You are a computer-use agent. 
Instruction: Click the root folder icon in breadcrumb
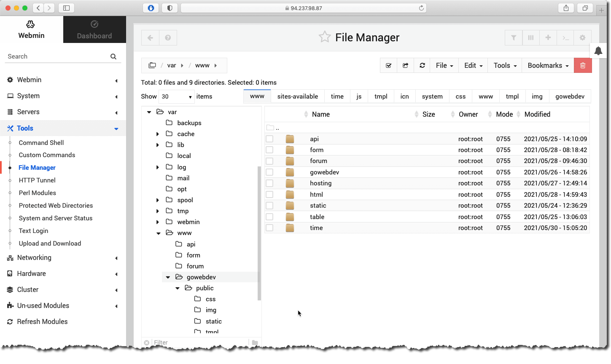(152, 65)
